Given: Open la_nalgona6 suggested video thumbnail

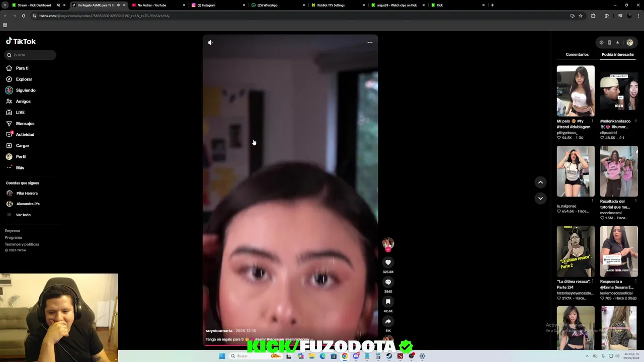Looking at the screenshot, I should (576, 171).
